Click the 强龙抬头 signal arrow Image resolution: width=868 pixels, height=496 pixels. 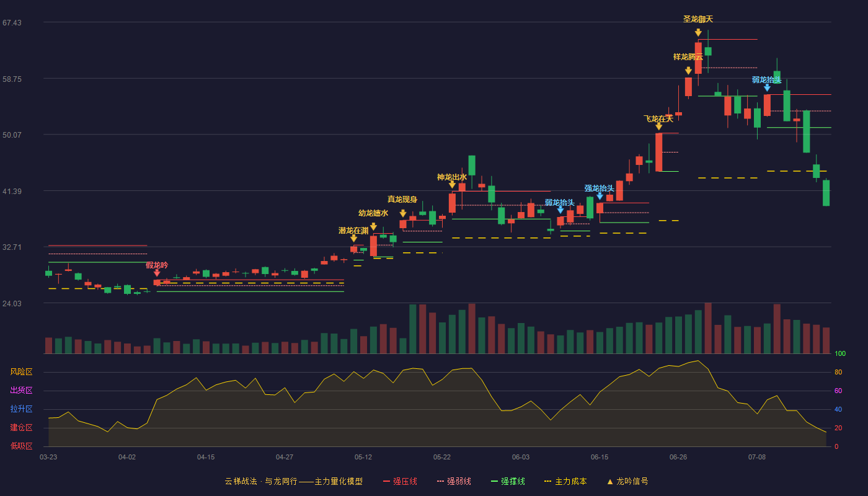pyautogui.click(x=600, y=196)
